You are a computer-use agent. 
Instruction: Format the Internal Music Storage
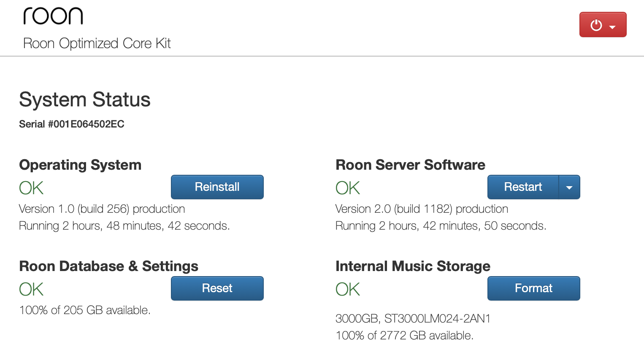[x=533, y=288]
